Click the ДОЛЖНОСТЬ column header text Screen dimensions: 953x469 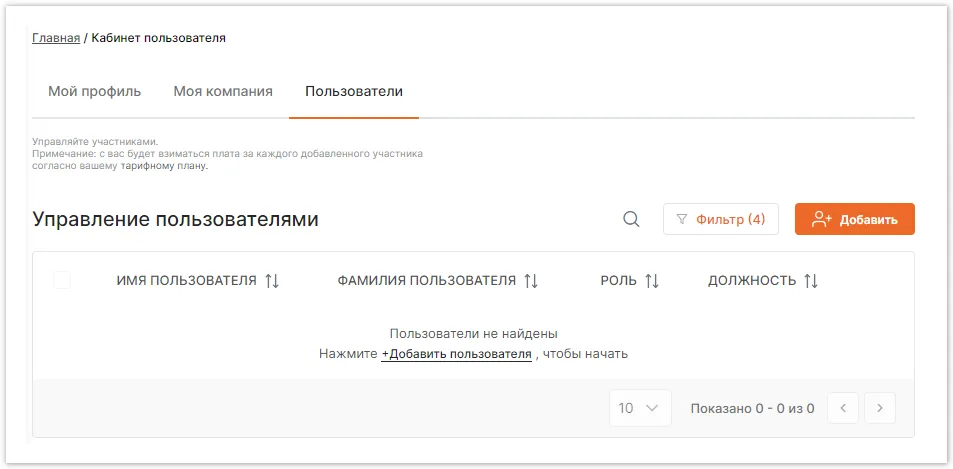(752, 281)
